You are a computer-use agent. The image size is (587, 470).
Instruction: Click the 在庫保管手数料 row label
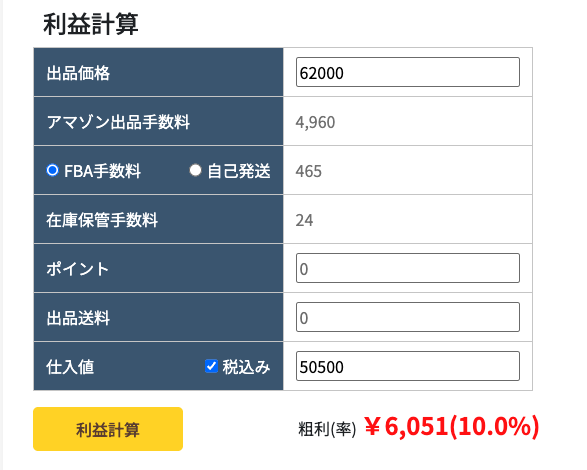point(102,220)
